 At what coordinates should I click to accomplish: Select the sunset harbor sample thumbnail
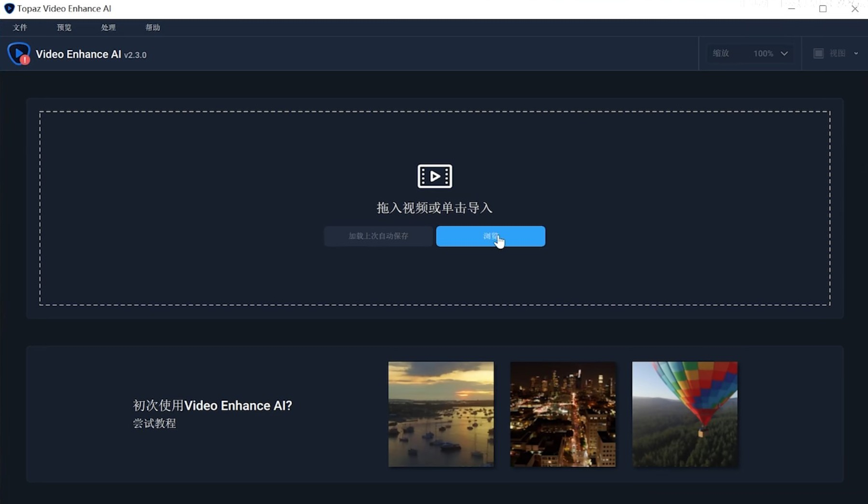tap(441, 414)
